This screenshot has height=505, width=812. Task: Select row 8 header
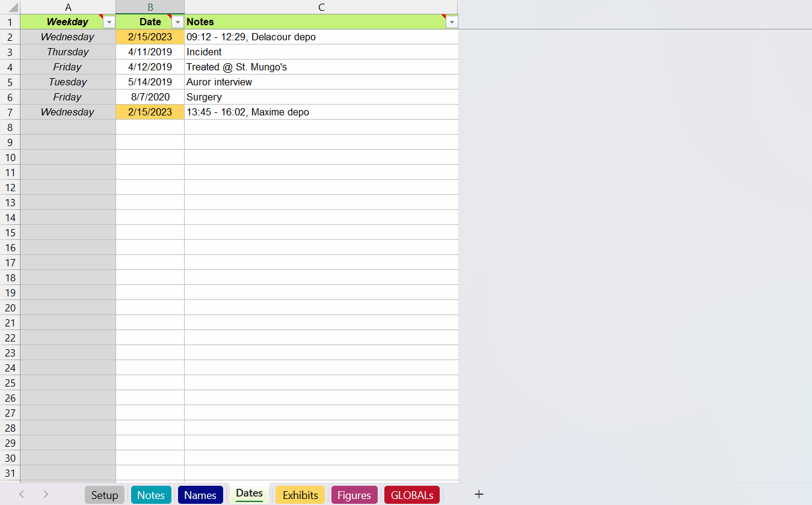tap(10, 127)
